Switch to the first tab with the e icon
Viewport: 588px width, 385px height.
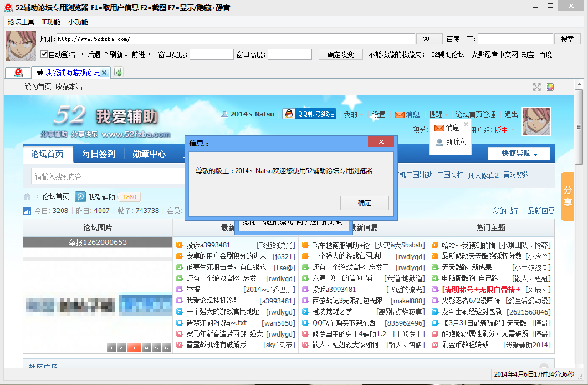pos(18,73)
